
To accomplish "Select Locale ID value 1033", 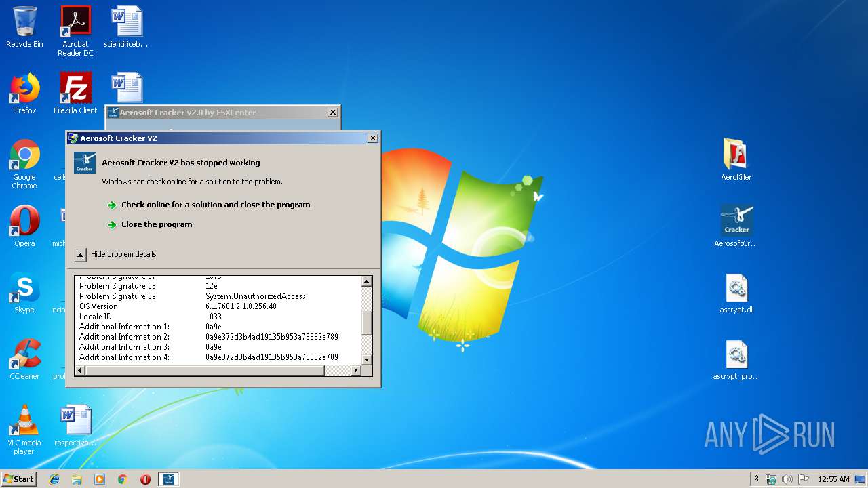I will [x=214, y=317].
